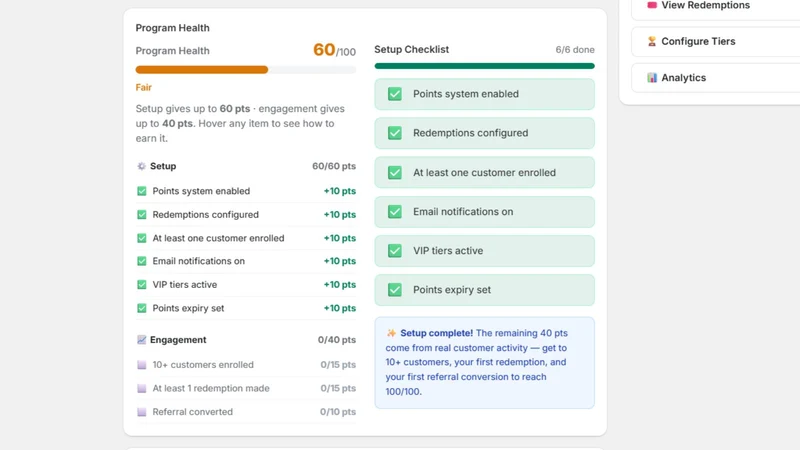The image size is (800, 450).
Task: Click the Configure Tiers trophy icon
Action: coord(652,41)
